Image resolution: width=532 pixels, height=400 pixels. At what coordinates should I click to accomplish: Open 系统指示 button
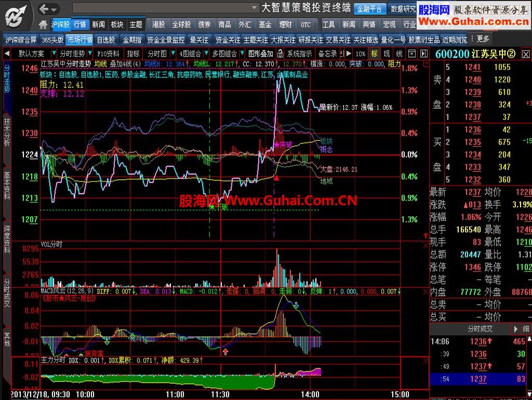(300, 54)
